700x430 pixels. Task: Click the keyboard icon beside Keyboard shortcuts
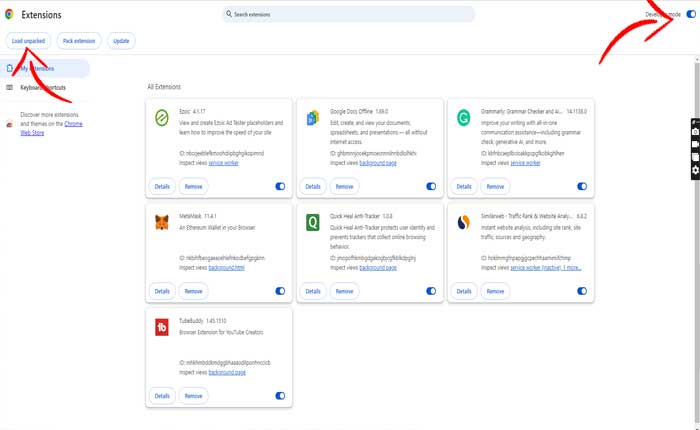point(9,88)
